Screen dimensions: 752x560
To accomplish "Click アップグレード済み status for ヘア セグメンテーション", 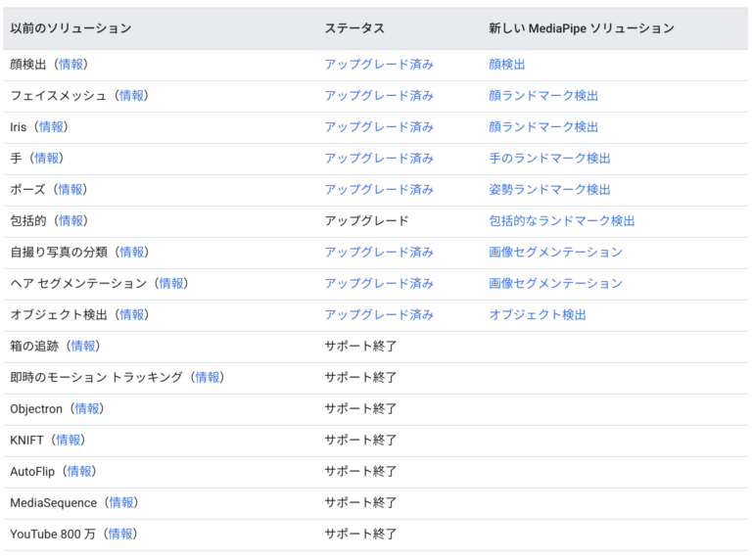I will point(379,283).
